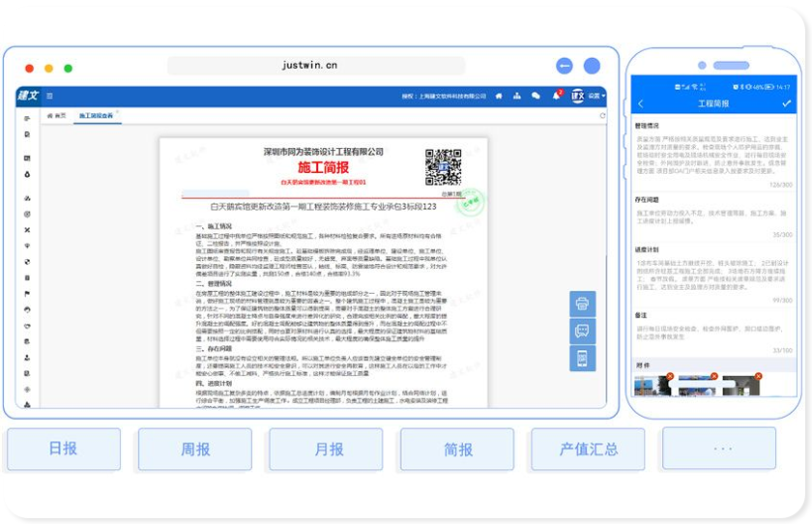Image resolution: width=812 pixels, height=524 pixels.
Task: Click the QR code on the report
Action: pyautogui.click(x=444, y=167)
